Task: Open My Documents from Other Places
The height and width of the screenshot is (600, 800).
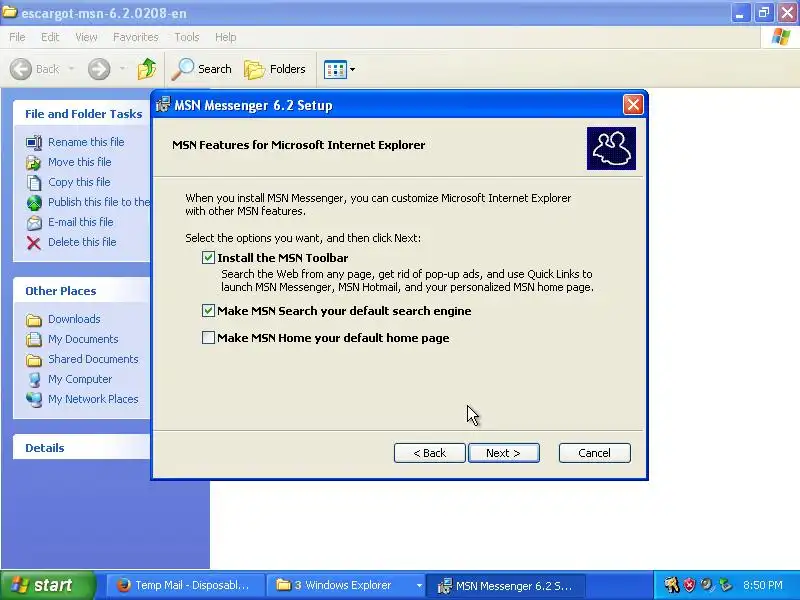Action: (x=83, y=339)
